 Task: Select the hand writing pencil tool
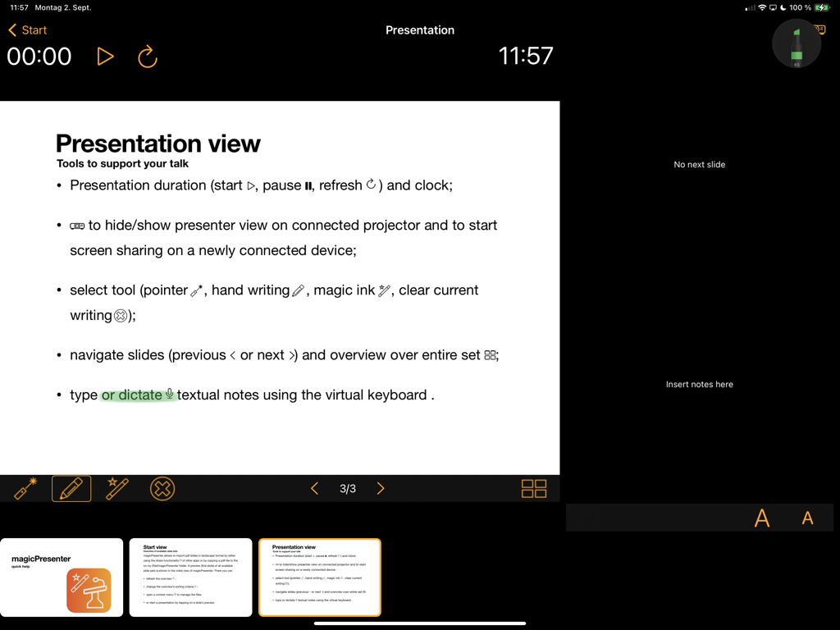(71, 488)
